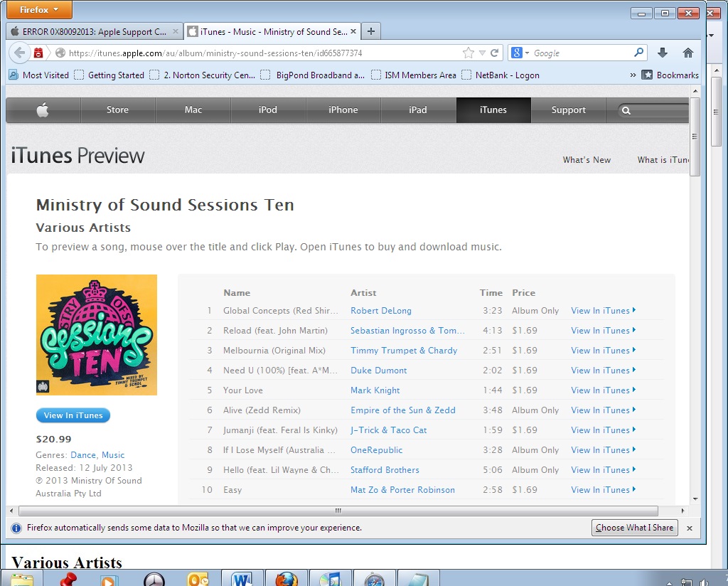
Task: Open the iTunes section in Apple nav
Action: tap(493, 110)
